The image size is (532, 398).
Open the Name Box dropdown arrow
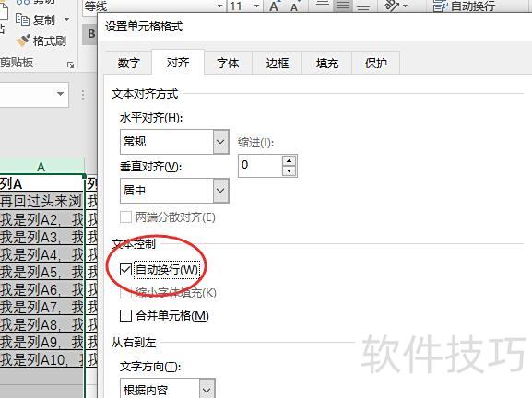(x=61, y=94)
